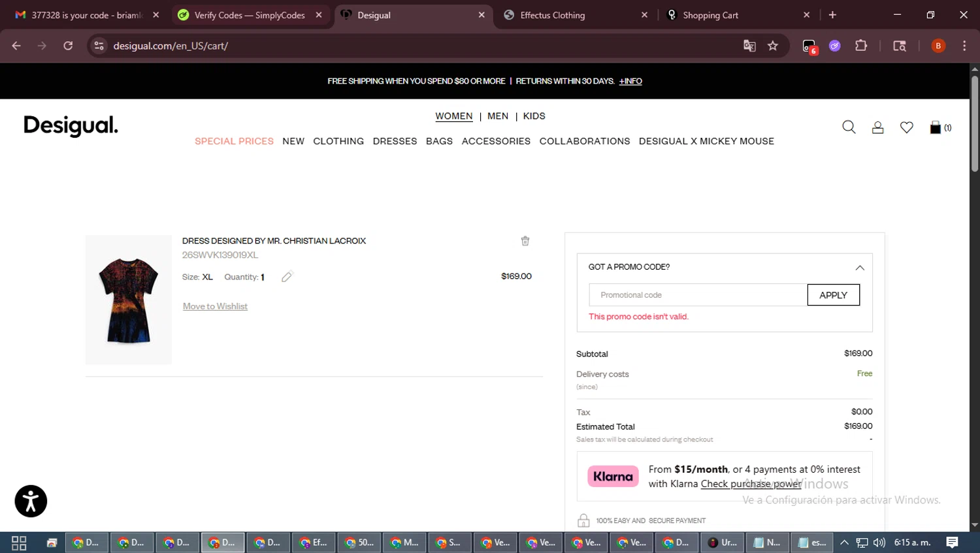Open DRESSES menu
Screen dimensions: 980x553
[395, 141]
